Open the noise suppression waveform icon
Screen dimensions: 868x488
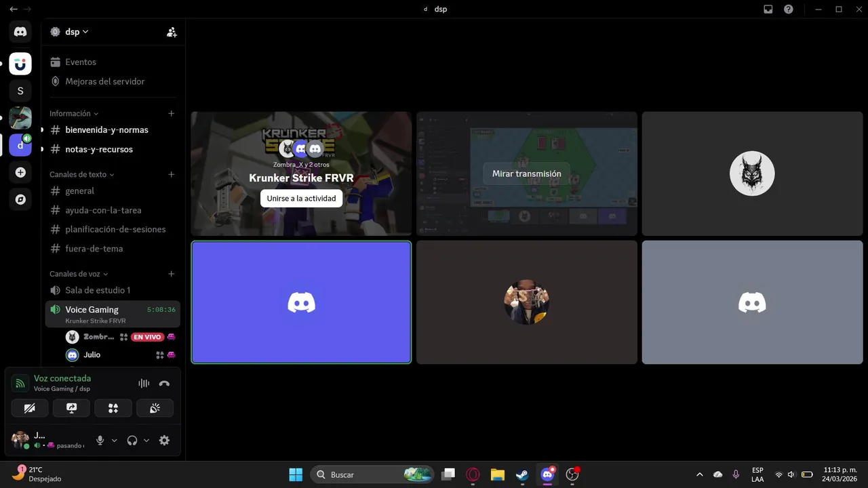coord(144,383)
